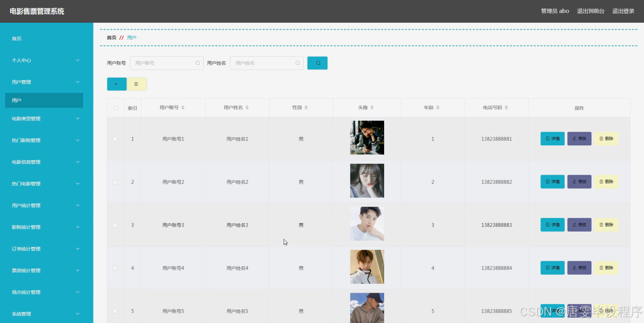Expand 订单统计管理 chevron
The image size is (644, 323).
pyautogui.click(x=78, y=249)
